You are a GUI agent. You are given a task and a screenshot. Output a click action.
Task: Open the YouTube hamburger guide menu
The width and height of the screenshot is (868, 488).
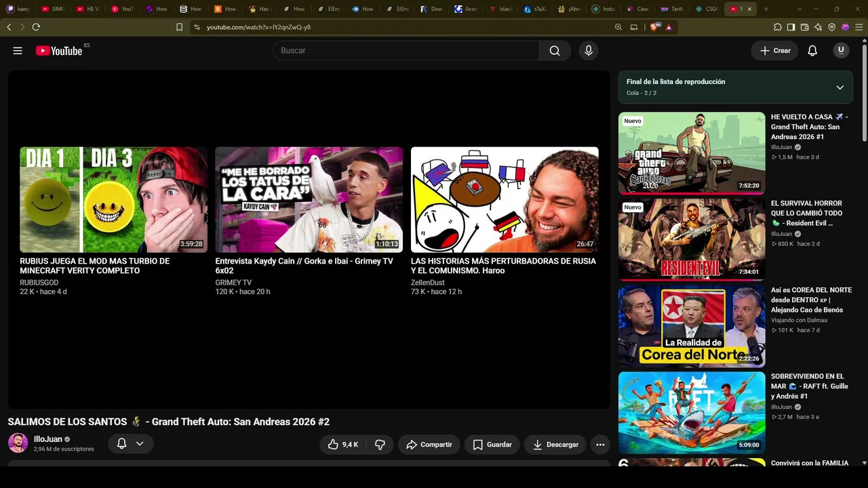click(x=18, y=51)
